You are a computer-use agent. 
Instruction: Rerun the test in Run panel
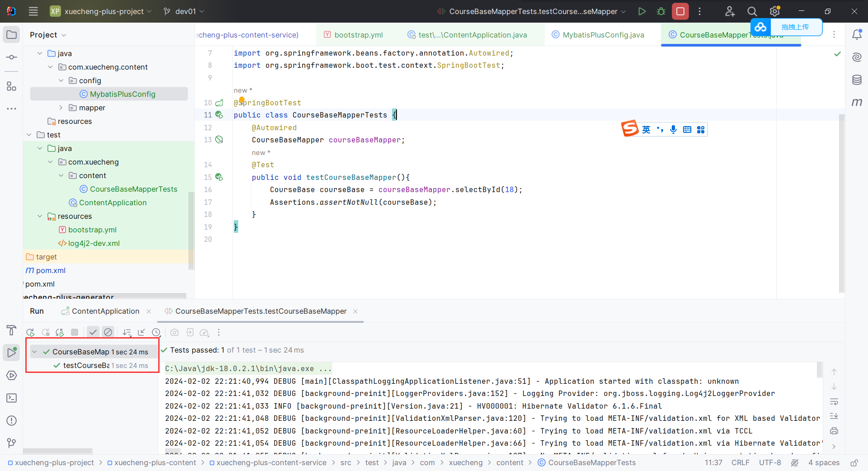30,332
